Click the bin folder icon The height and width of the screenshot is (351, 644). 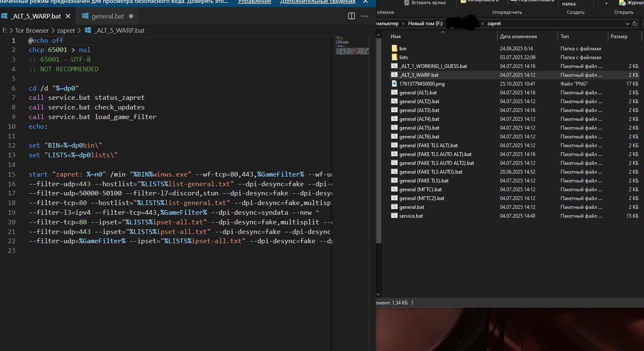point(394,49)
